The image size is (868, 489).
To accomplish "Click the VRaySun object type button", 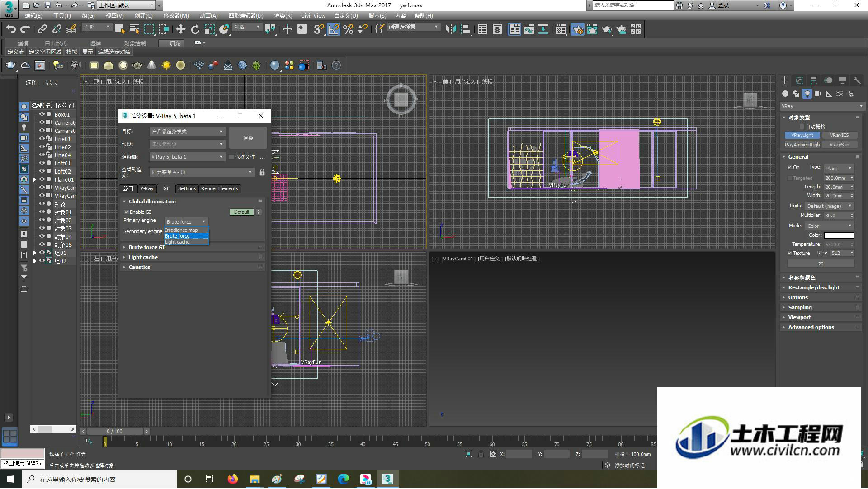I will pyautogui.click(x=839, y=145).
